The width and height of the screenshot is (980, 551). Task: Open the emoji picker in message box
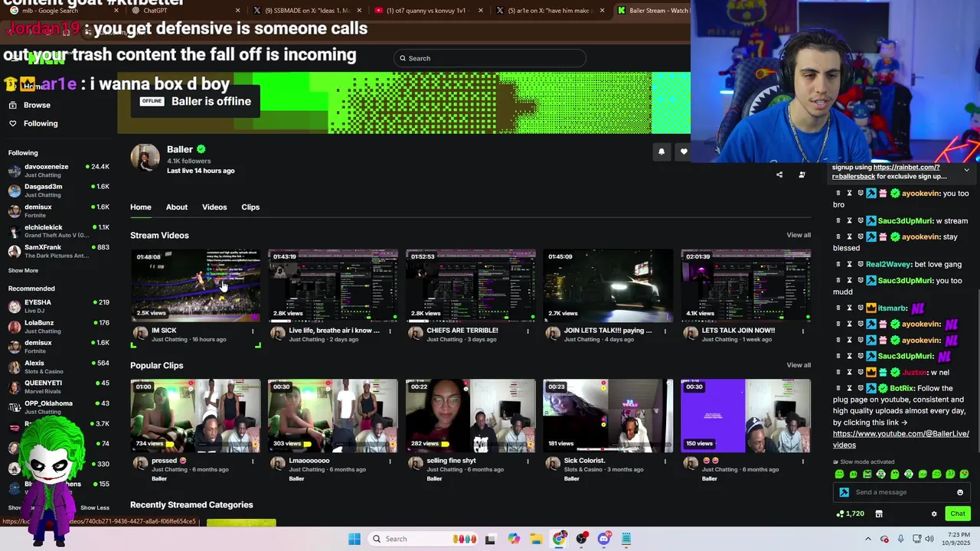click(x=960, y=492)
